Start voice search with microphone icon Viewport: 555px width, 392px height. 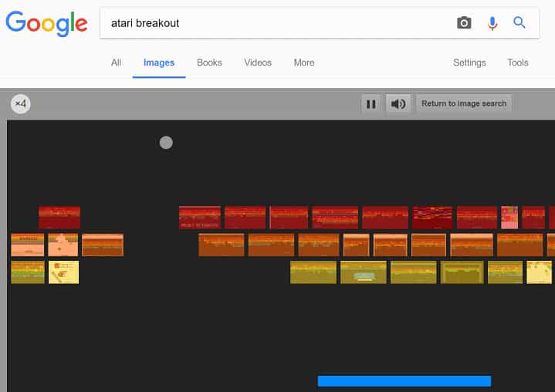(492, 23)
